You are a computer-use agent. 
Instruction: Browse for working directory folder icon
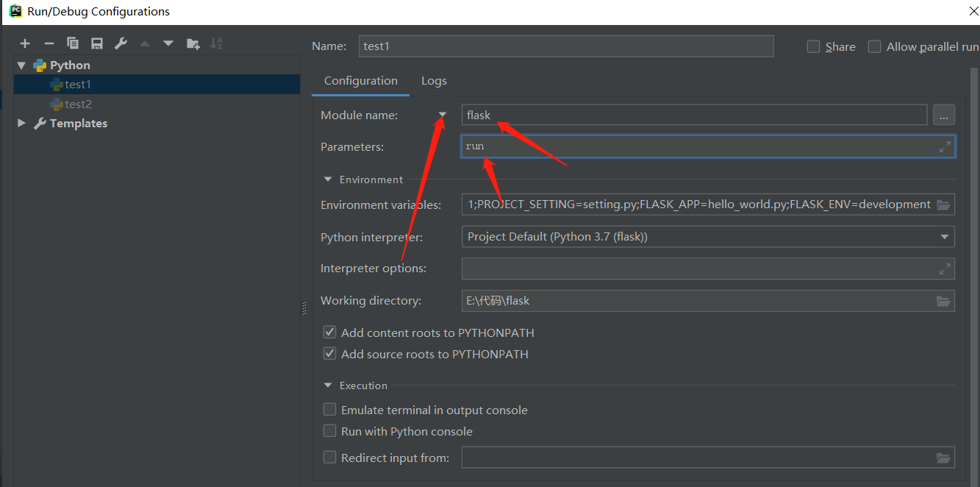[x=943, y=301]
